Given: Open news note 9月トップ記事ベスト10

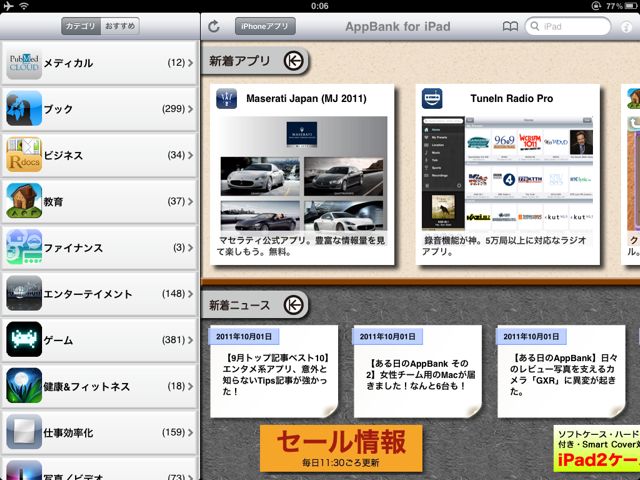Looking at the screenshot, I should pyautogui.click(x=274, y=371).
